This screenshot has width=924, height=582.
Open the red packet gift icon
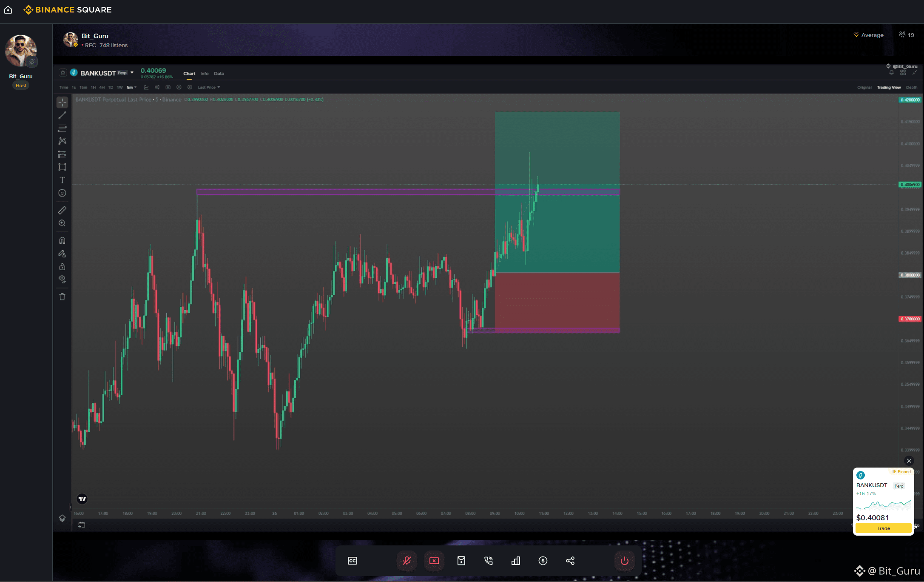coord(461,561)
